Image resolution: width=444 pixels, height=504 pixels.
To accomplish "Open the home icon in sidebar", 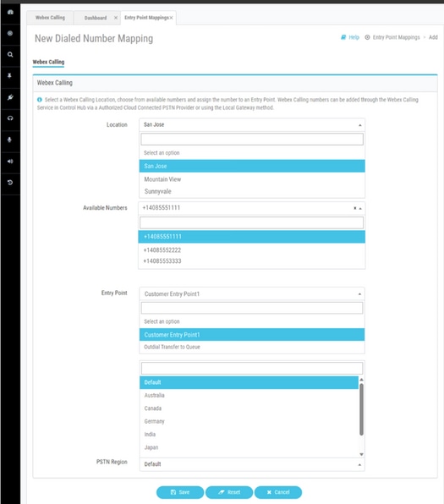I will pos(10,12).
